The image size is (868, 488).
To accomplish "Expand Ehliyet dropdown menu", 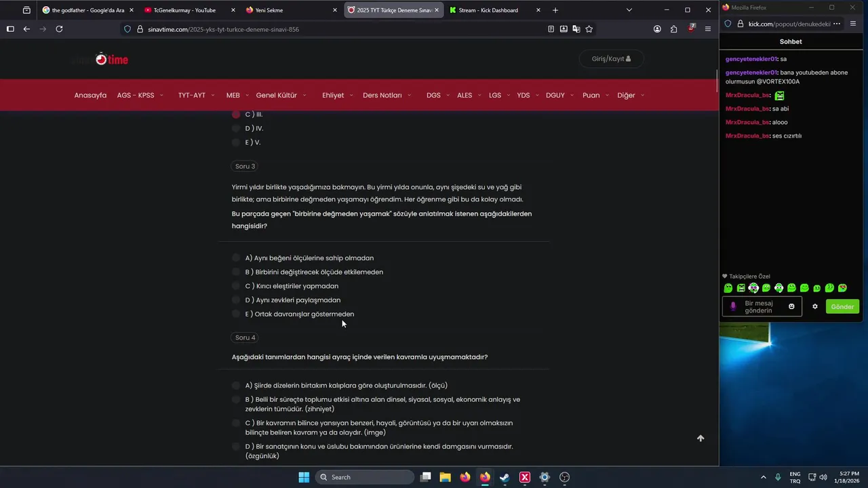I will [338, 96].
